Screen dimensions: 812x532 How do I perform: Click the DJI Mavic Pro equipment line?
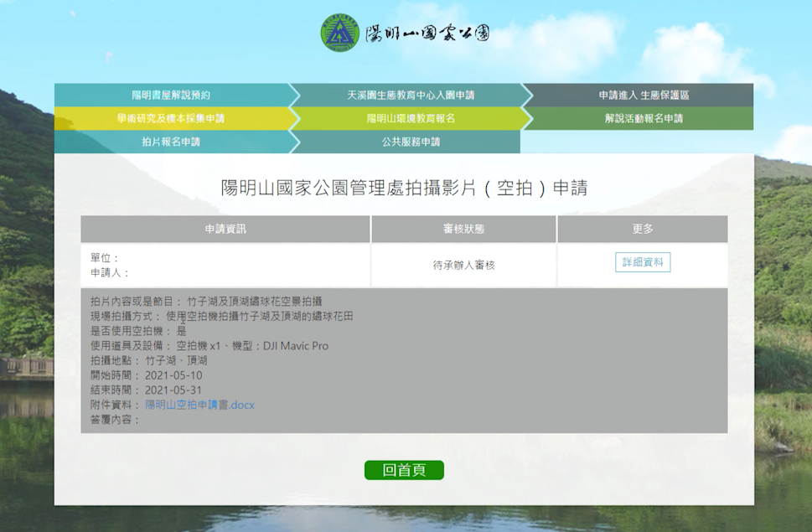click(209, 346)
